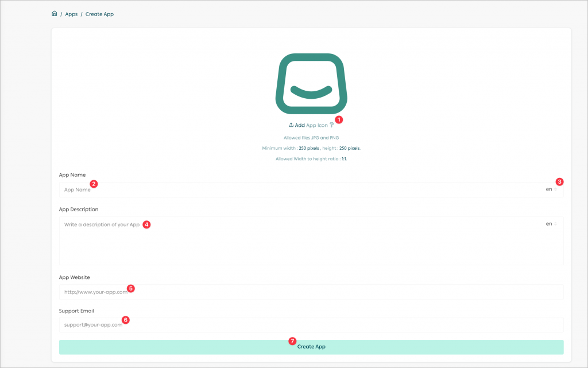The width and height of the screenshot is (588, 368).
Task: Click the language selector arrows beside App Description
Action: click(x=555, y=223)
